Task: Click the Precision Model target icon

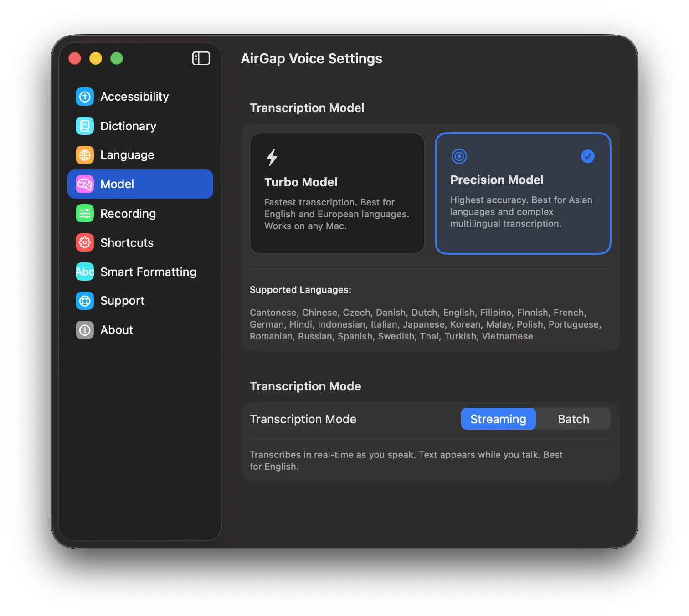Action: 459,156
